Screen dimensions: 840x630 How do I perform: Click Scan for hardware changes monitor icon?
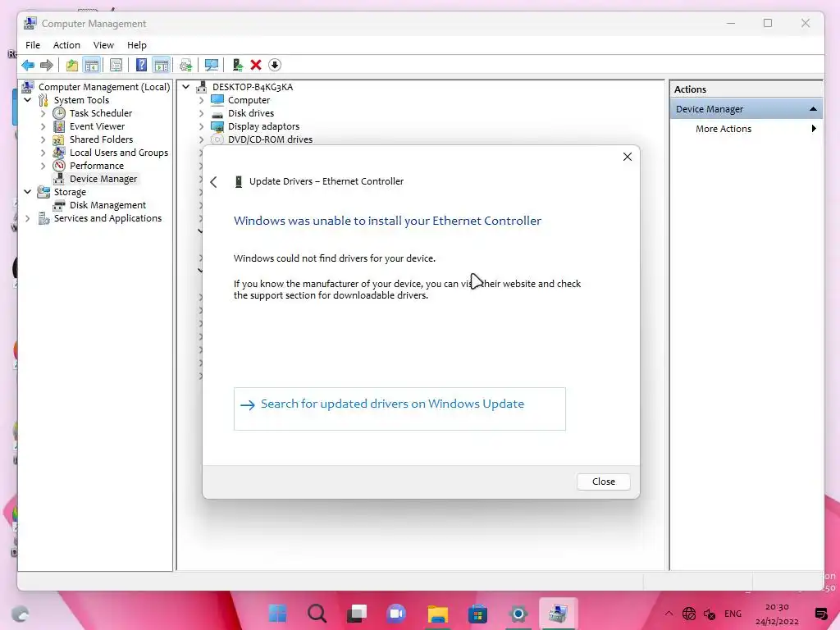[212, 66]
